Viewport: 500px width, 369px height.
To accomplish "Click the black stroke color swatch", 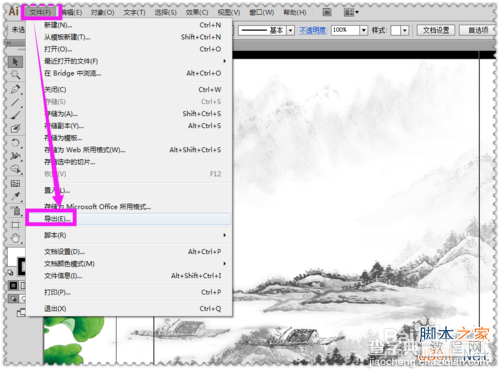I will coord(22,266).
